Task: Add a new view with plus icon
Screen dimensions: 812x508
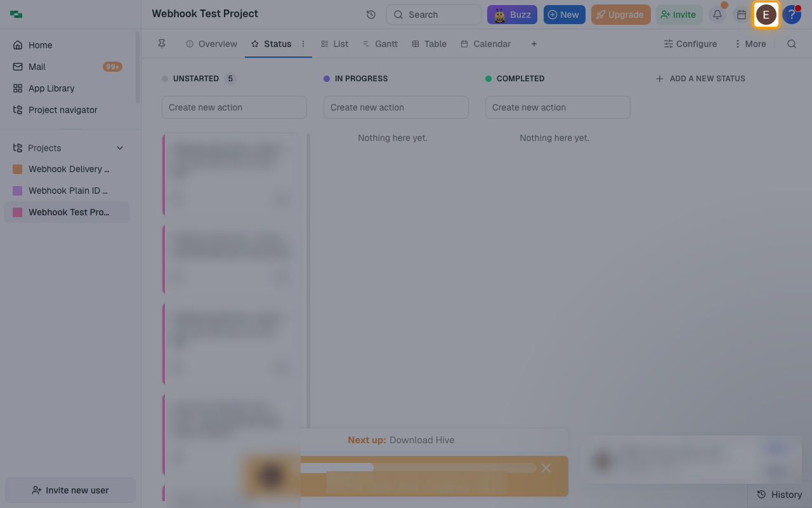Action: pos(534,44)
